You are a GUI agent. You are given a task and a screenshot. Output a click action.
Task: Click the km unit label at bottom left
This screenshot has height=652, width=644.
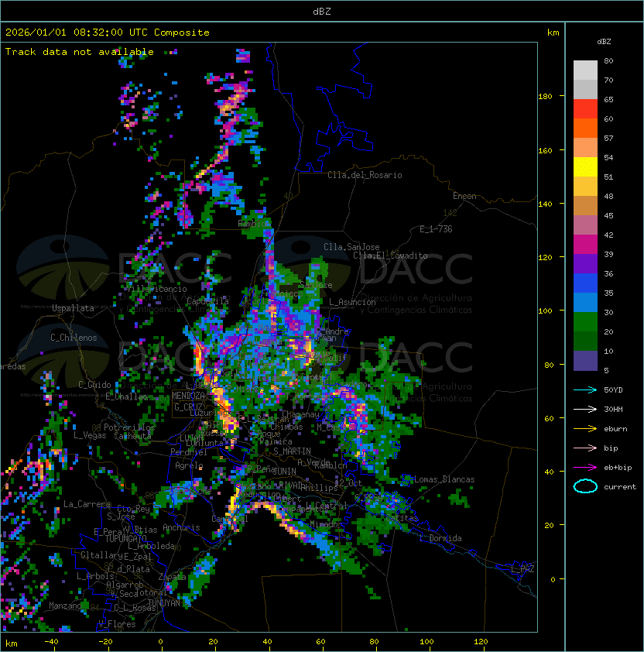tap(12, 643)
